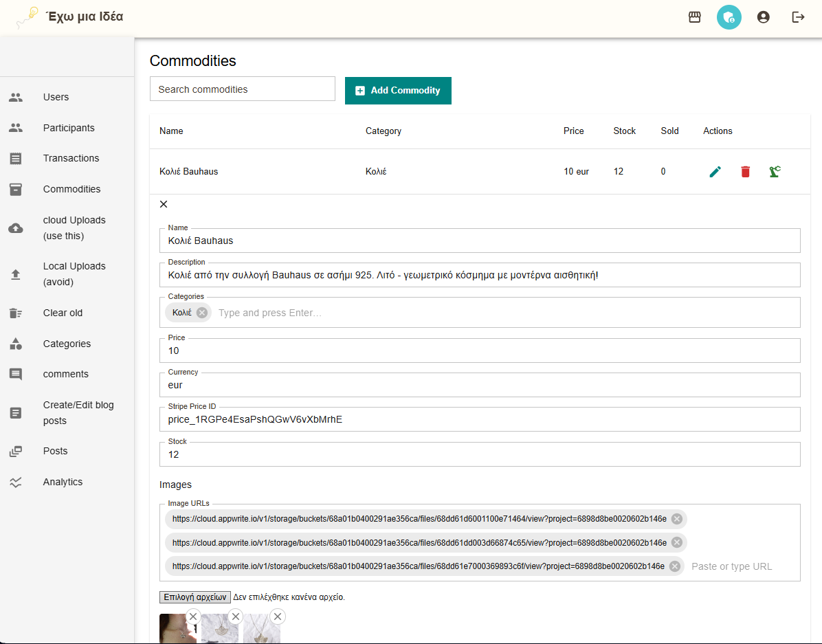Focus the Search commodities field
Screen dimensions: 822x644
point(242,89)
